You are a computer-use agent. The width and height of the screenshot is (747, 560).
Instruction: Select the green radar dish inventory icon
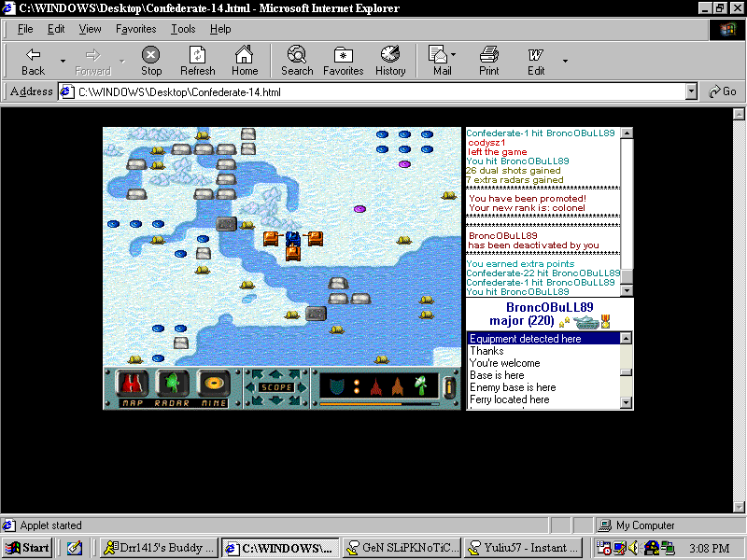tap(419, 385)
